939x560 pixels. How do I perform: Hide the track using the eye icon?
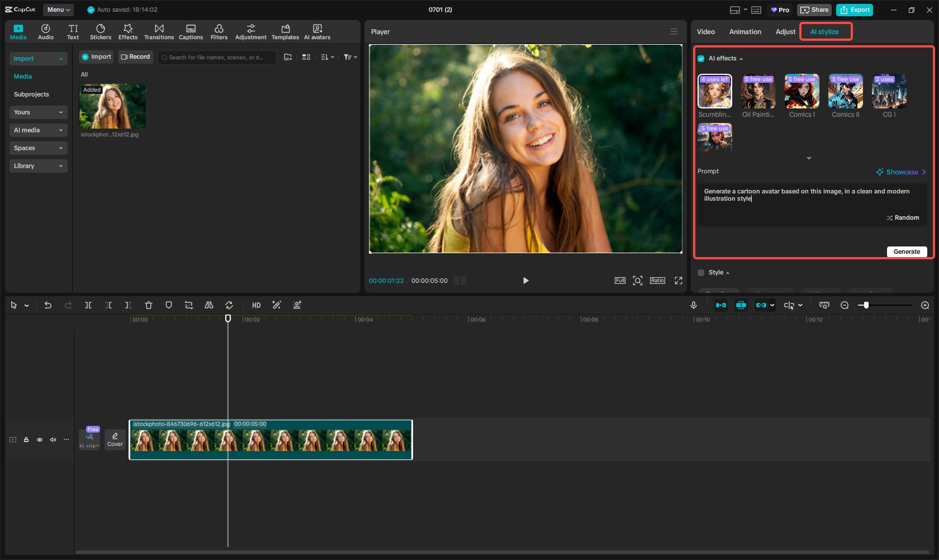(x=40, y=440)
